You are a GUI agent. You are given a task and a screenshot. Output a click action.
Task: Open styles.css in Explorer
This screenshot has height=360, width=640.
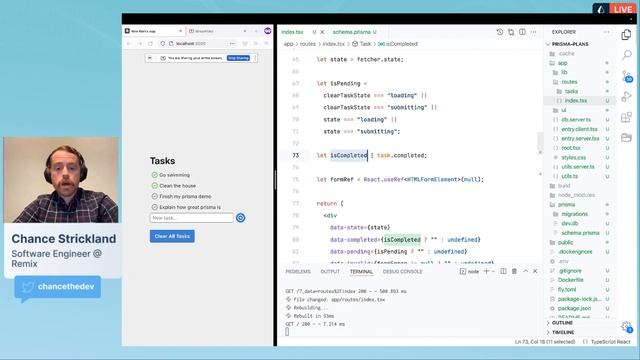click(573, 157)
